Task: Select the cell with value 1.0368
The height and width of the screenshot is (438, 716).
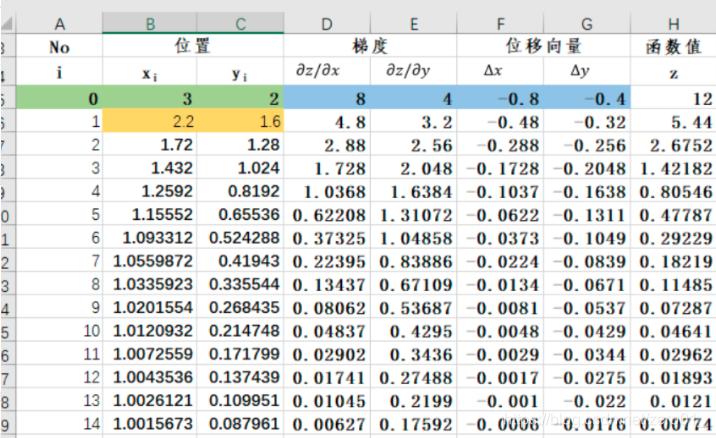Action: pos(326,191)
